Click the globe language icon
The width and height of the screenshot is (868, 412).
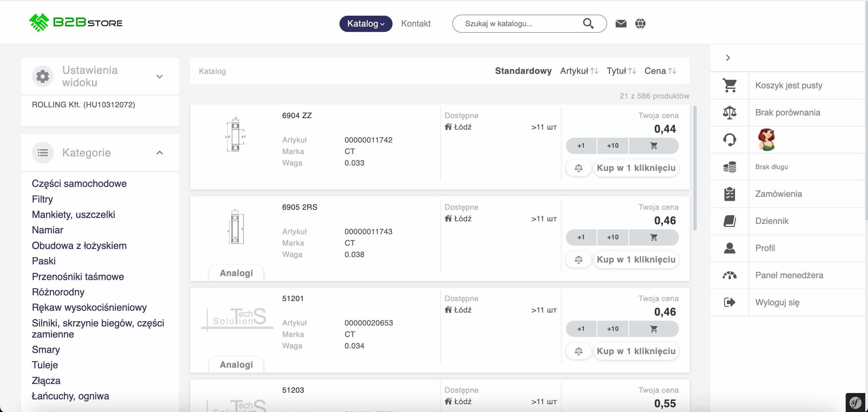tap(640, 23)
